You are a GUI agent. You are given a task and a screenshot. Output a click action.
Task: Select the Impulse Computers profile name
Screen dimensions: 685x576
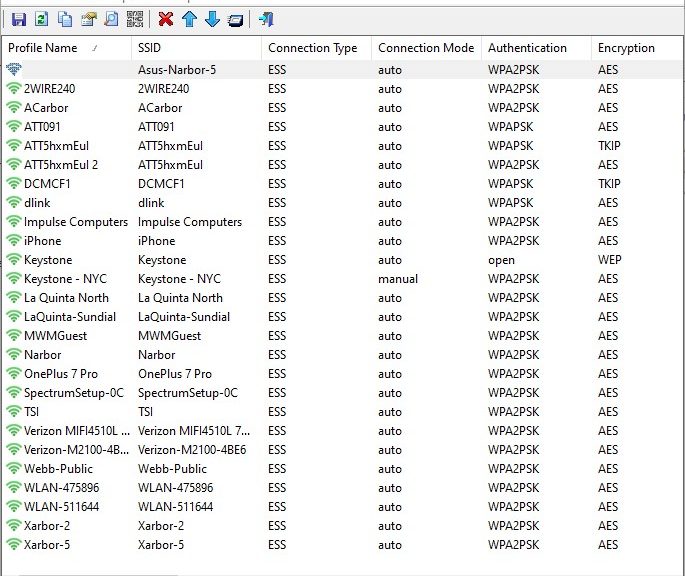pyautogui.click(x=76, y=222)
